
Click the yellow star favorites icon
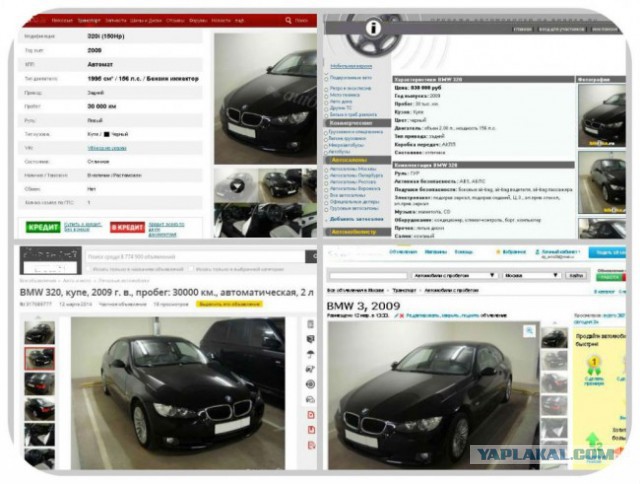[x=498, y=252]
